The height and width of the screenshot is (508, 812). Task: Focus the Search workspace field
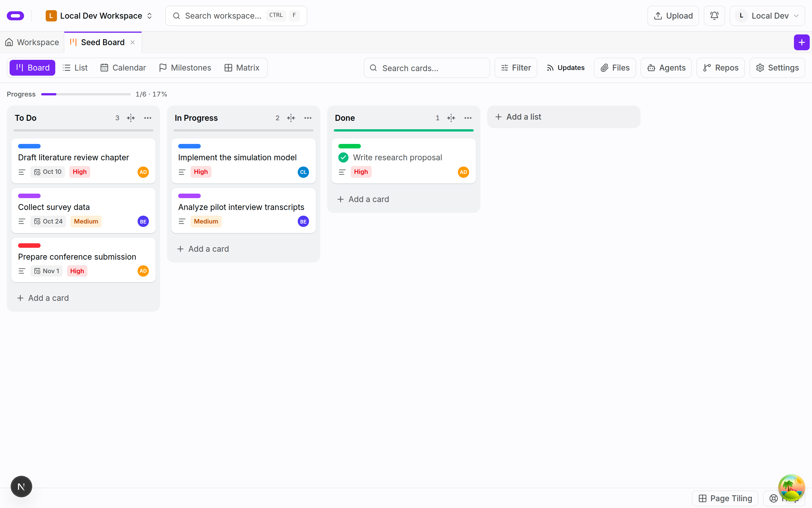point(236,16)
